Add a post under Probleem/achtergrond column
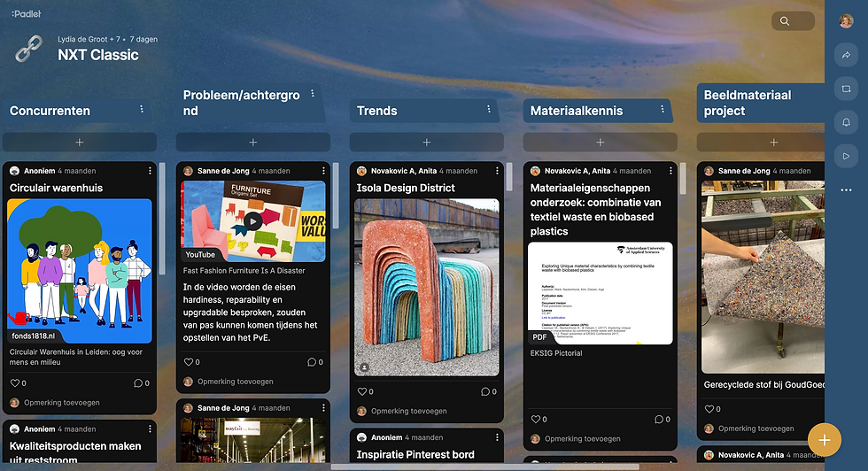The height and width of the screenshot is (471, 868). pos(253,143)
